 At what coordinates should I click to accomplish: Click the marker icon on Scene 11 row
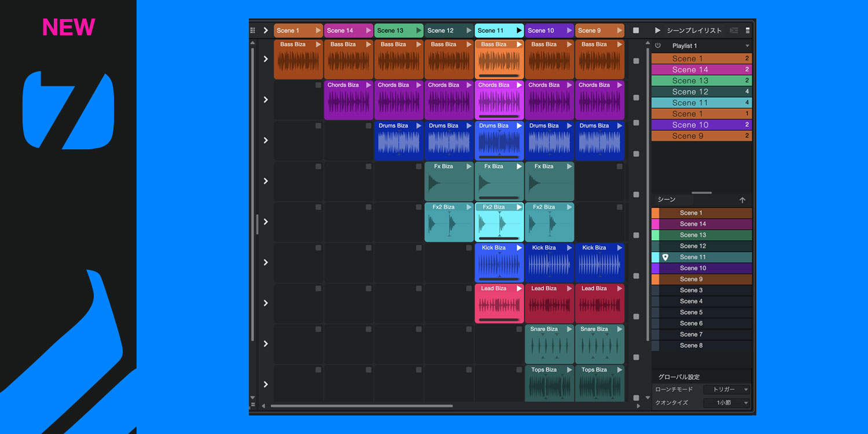665,258
